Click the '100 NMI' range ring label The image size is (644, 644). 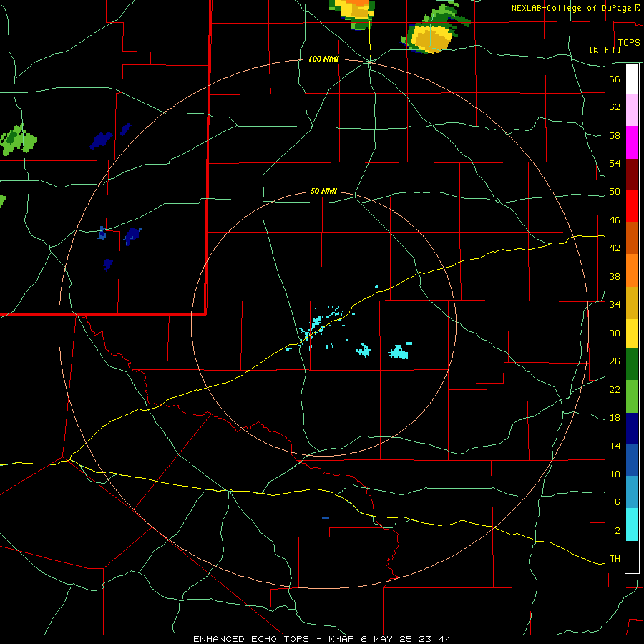(x=323, y=59)
